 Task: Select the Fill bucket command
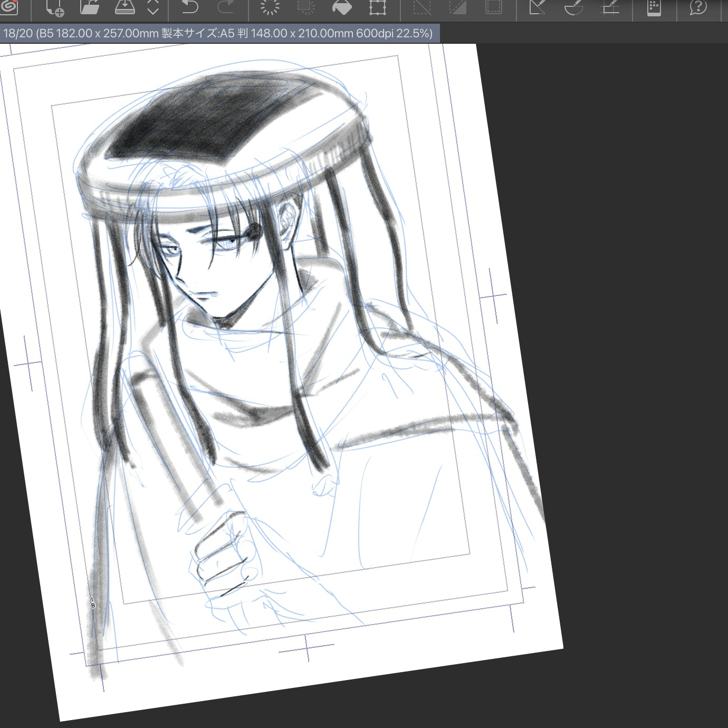342,7
